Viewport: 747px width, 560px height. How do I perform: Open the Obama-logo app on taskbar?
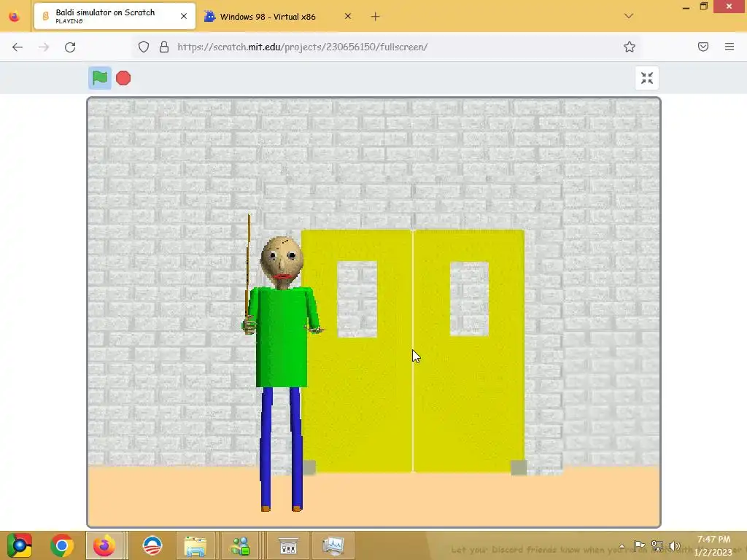pyautogui.click(x=152, y=545)
